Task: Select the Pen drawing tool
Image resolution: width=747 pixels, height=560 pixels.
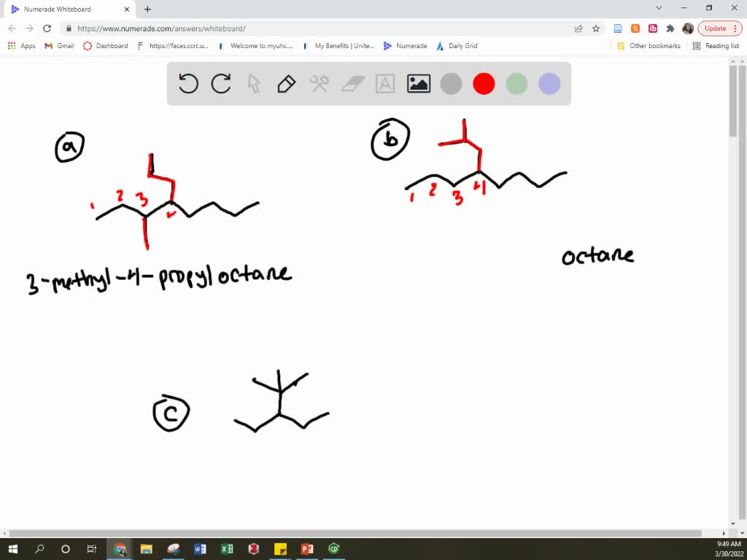Action: [x=286, y=83]
